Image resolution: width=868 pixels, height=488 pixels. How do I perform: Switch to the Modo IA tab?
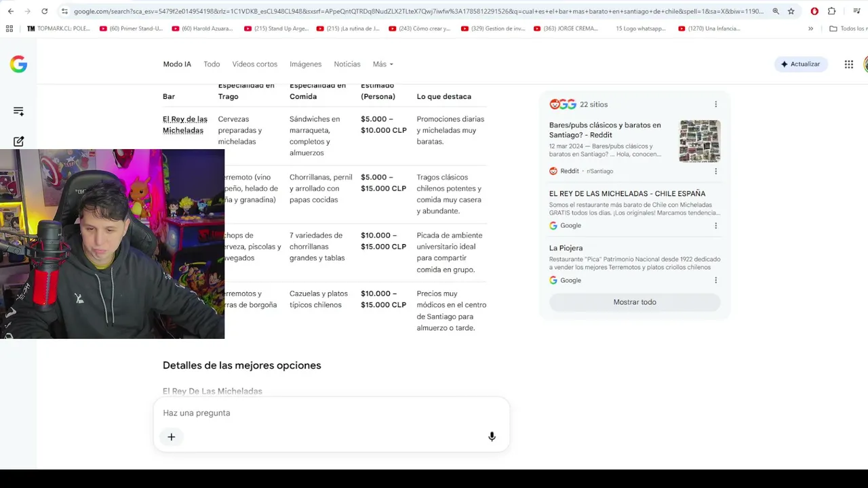177,64
